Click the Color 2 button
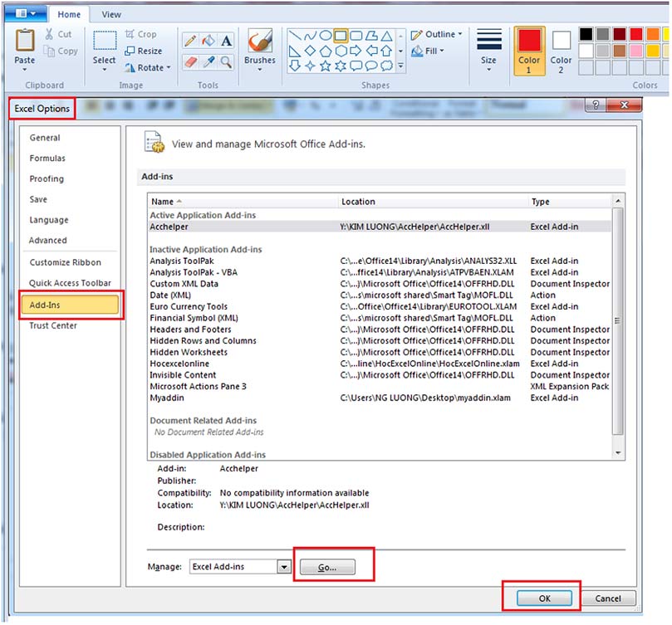The width and height of the screenshot is (672, 625). [561, 51]
